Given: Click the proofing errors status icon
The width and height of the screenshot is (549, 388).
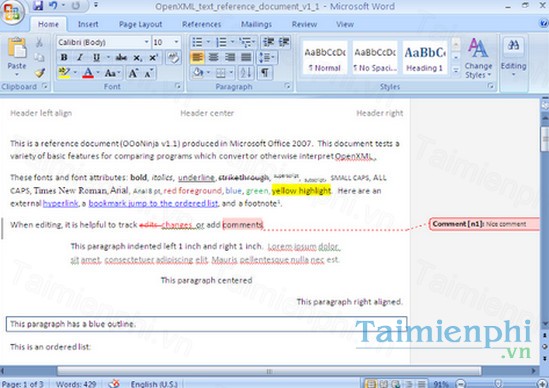Looking at the screenshot, I should (114, 384).
